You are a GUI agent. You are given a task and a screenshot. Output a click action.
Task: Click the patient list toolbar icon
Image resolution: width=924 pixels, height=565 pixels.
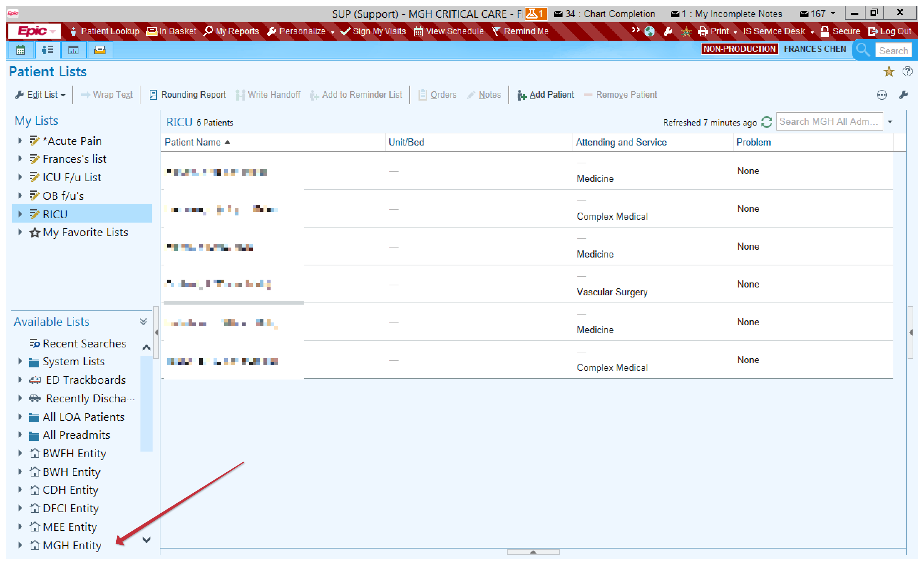(x=47, y=50)
